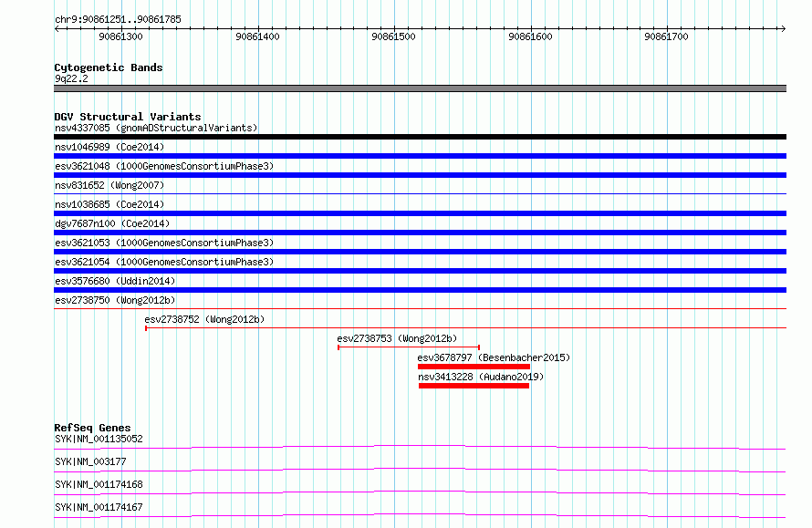Click the magenta line of SYK|NM_001174168

pyautogui.click(x=420, y=492)
